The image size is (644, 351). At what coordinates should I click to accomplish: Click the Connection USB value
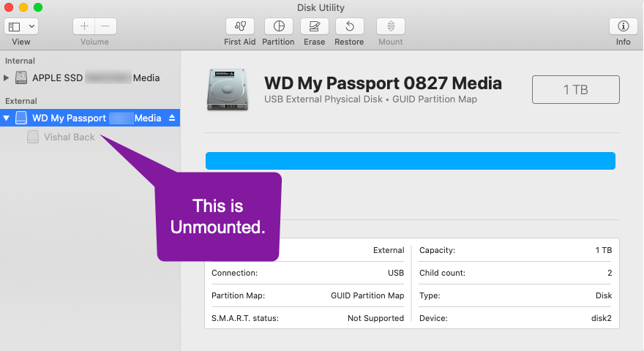(396, 273)
